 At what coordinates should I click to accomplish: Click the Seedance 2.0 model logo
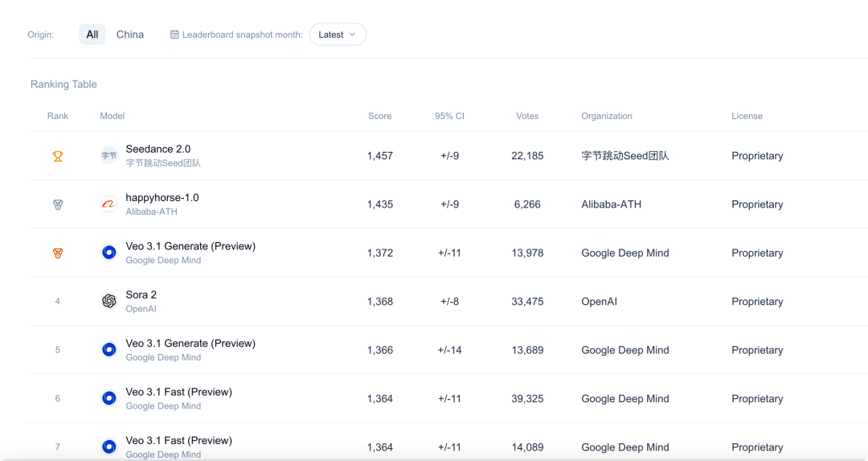click(109, 156)
